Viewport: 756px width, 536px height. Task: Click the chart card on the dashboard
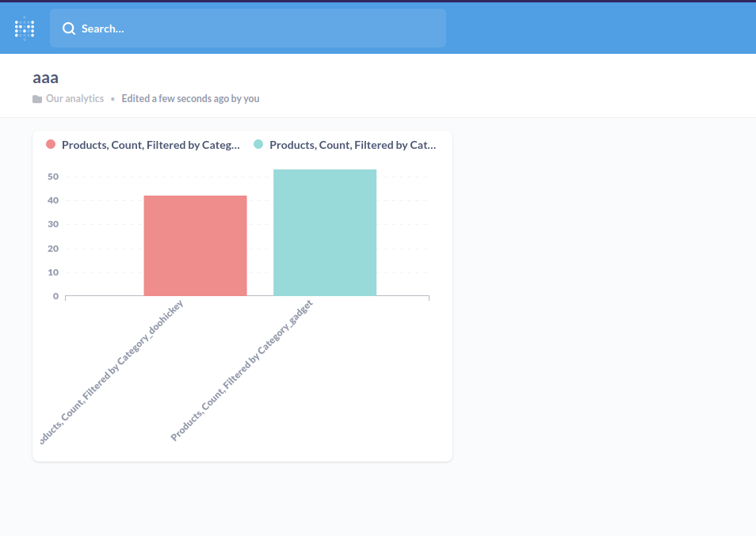pos(242,295)
